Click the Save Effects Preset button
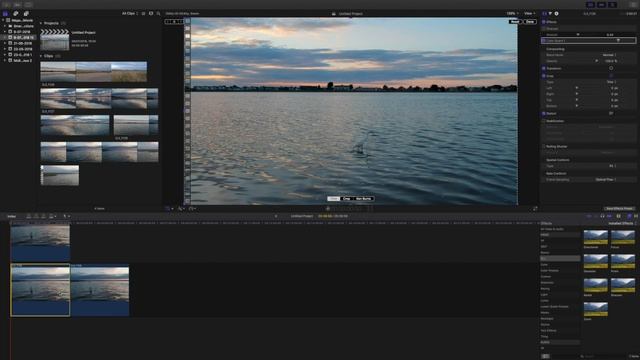Screen dimensions: 640x360 619,209
